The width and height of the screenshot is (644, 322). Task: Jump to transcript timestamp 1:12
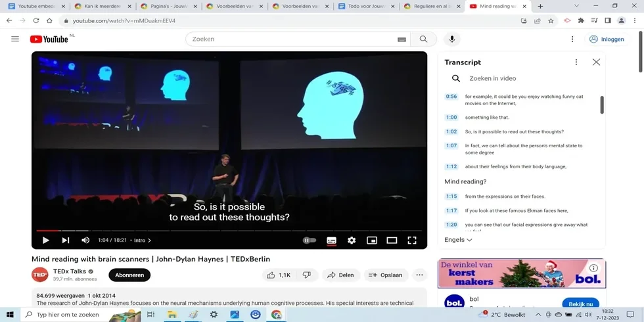451,167
